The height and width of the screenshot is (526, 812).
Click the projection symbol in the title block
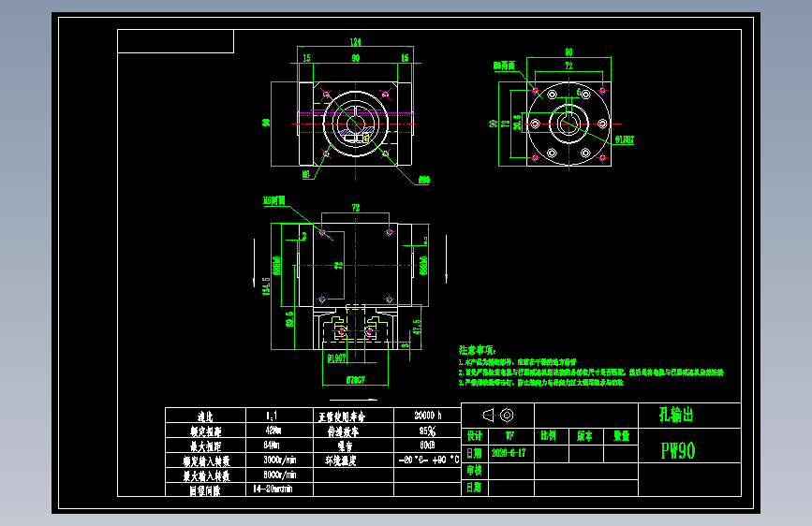point(498,416)
